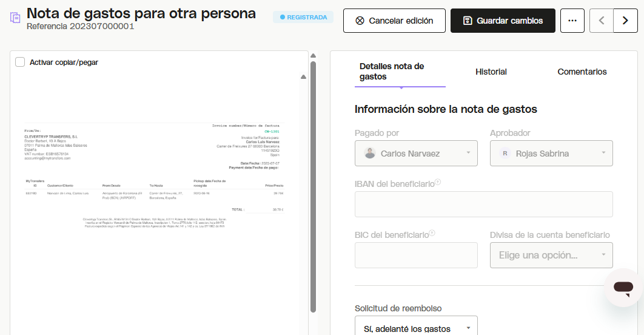
Task: Click the scroll-up arrow of the preview panel
Action: click(314, 55)
